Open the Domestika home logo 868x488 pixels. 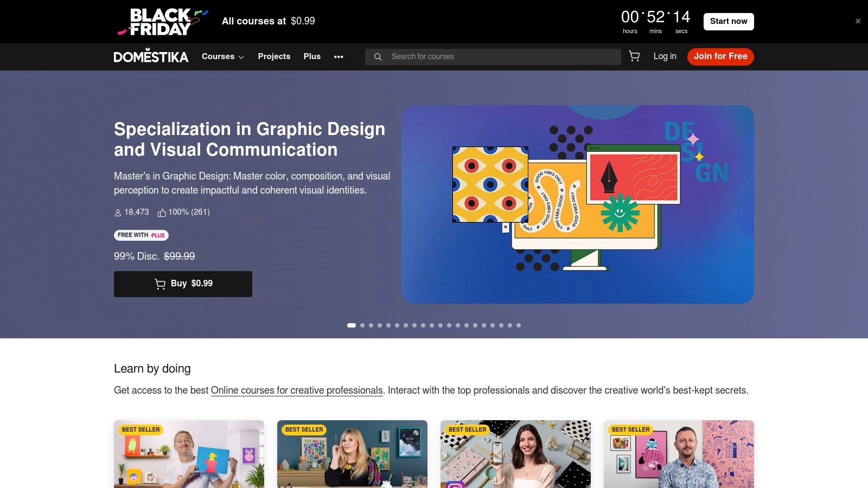tap(151, 56)
